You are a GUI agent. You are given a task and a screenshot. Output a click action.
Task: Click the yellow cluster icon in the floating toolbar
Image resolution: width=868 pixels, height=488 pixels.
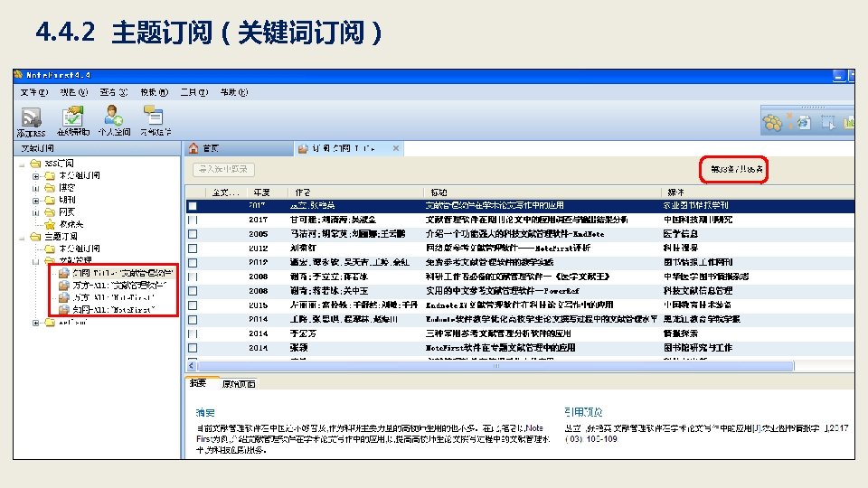coord(772,122)
